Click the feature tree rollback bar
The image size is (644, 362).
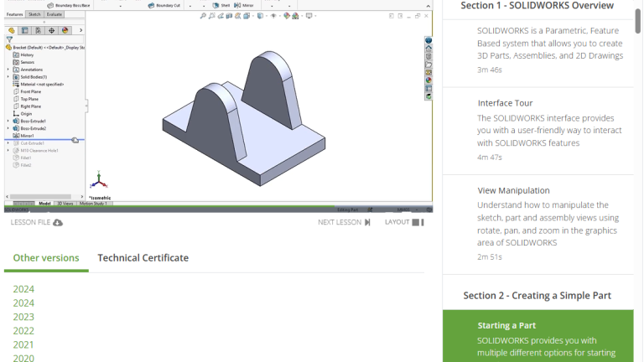point(44,140)
